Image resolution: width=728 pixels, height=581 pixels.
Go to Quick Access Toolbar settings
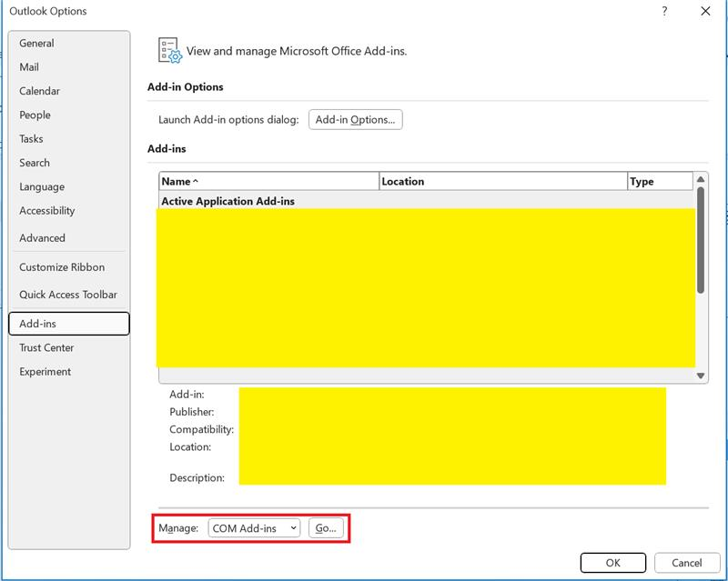coord(69,295)
